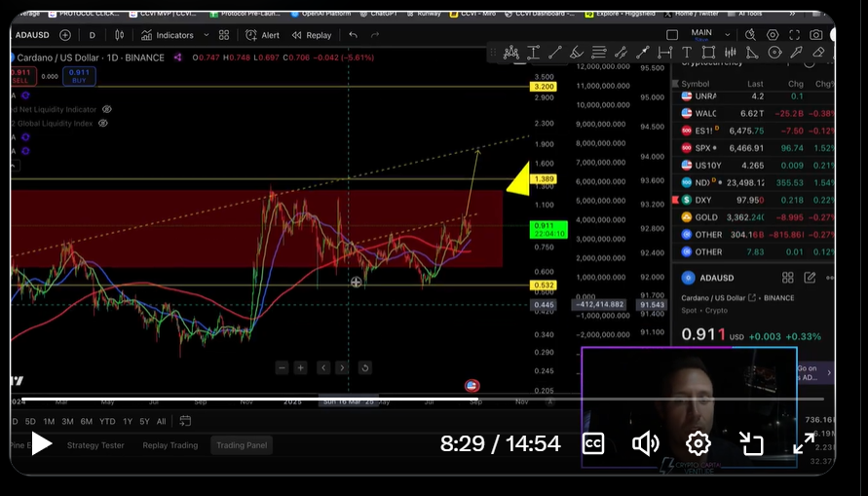The width and height of the screenshot is (868, 496).
Task: Play the video
Action: (42, 443)
